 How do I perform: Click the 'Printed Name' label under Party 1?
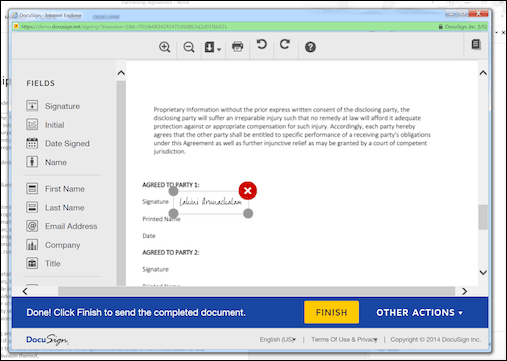tap(161, 219)
